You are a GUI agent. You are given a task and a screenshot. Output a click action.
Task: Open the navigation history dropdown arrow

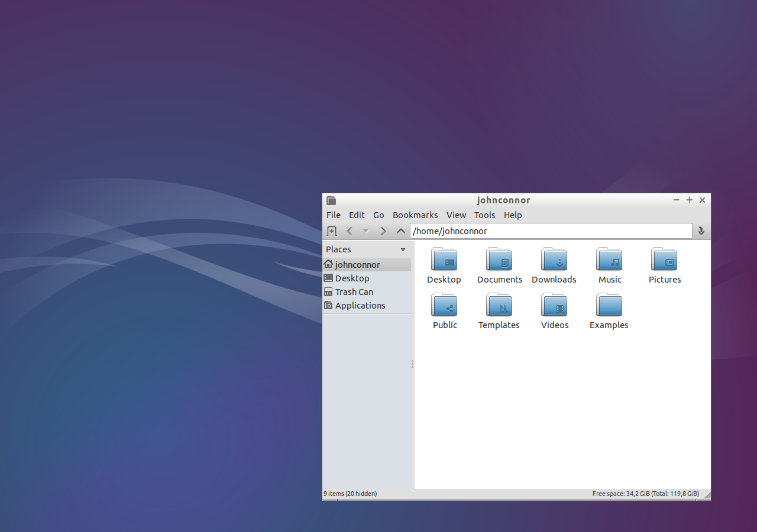point(365,231)
